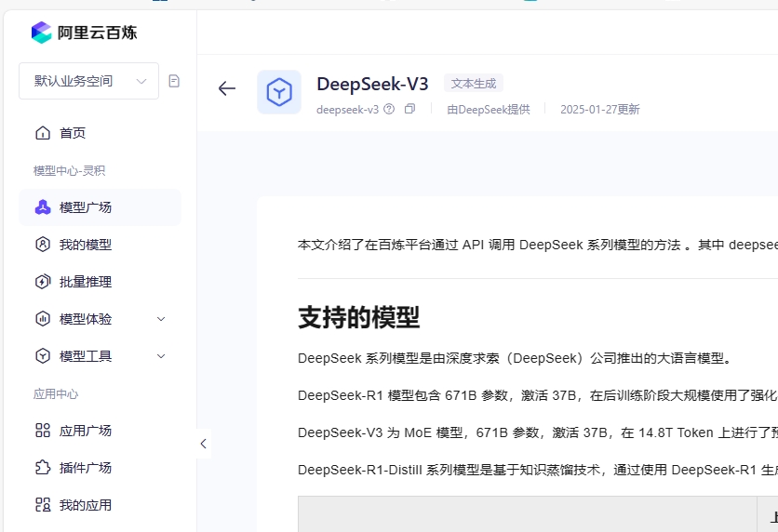The width and height of the screenshot is (778, 532).
Task: Click the 模型中心-灵积 section label
Action: click(x=69, y=170)
